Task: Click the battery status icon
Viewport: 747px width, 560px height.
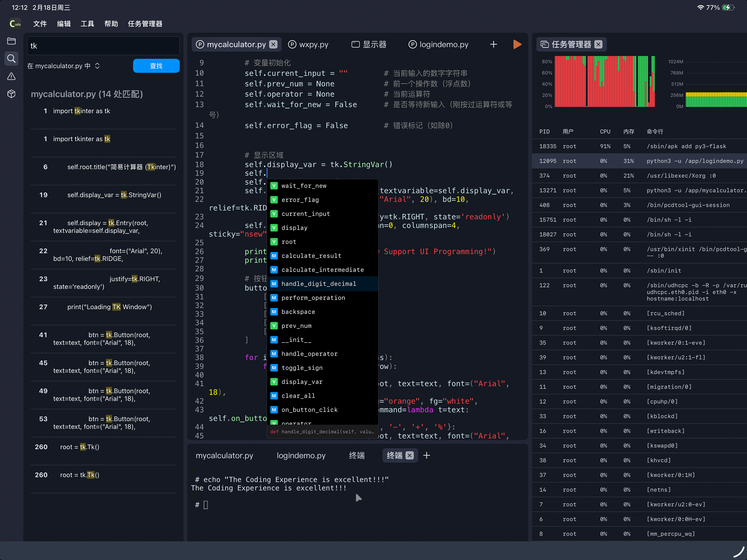Action: click(x=728, y=7)
